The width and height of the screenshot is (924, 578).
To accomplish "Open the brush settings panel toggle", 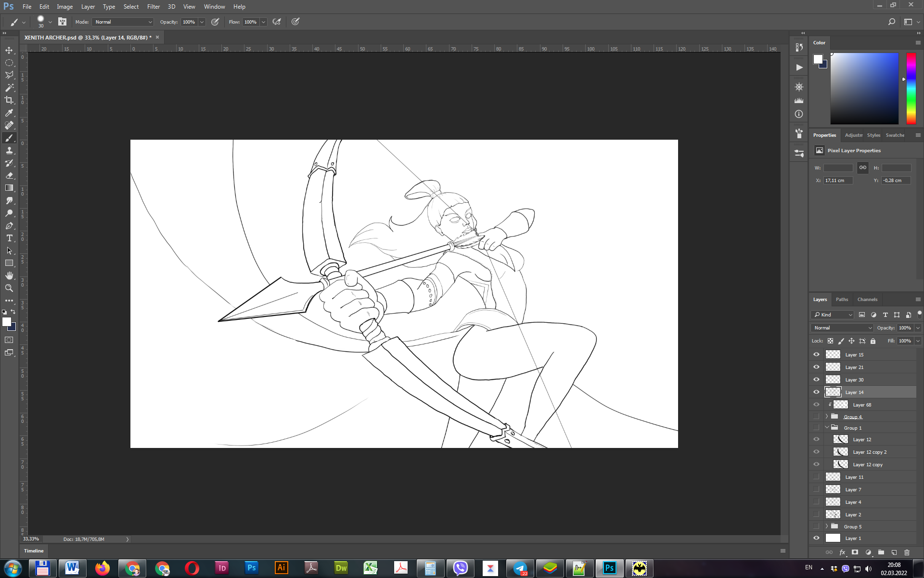I will point(63,22).
